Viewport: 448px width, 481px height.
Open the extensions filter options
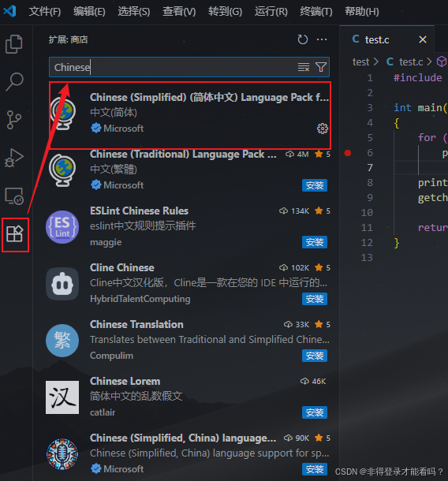[321, 67]
